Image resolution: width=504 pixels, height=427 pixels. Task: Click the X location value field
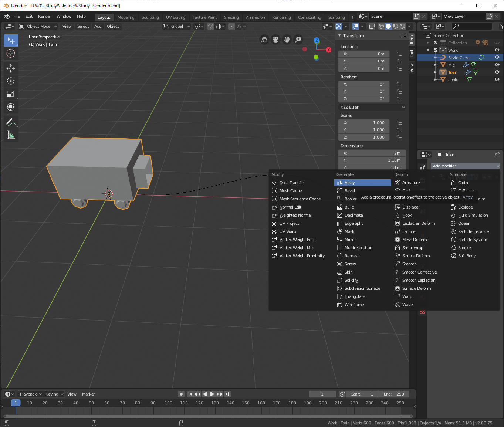coord(364,54)
